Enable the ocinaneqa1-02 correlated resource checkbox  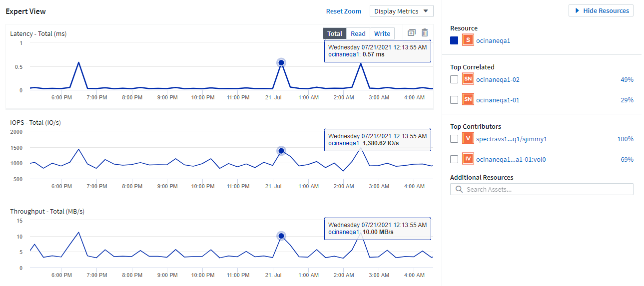click(454, 79)
